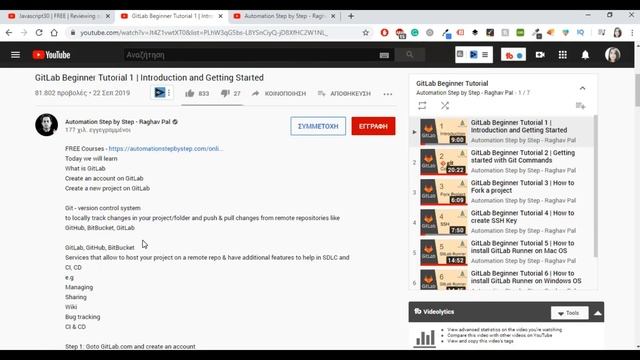Image resolution: width=640 pixels, height=360 pixels.
Task: Click the search magnifier button
Action: 409,55
